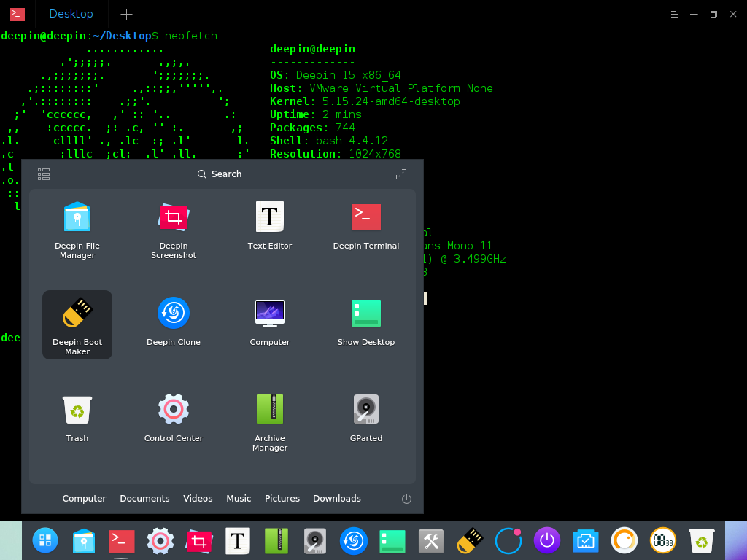Open Pictures folder shortcut

(x=282, y=499)
